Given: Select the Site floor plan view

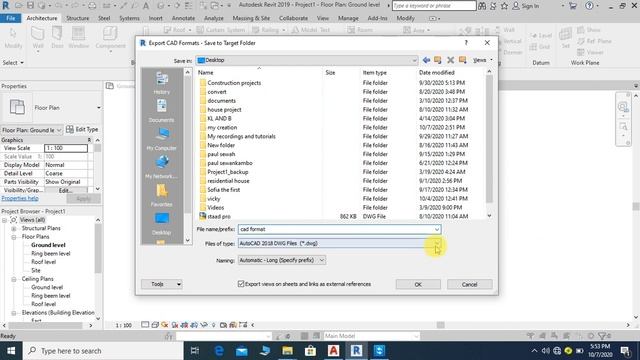Looking at the screenshot, I should (x=36, y=270).
